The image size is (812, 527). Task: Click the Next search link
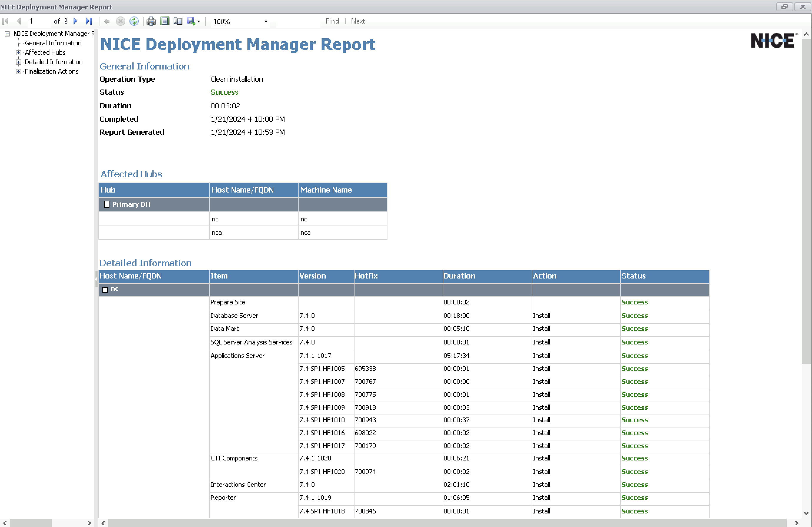coord(358,21)
